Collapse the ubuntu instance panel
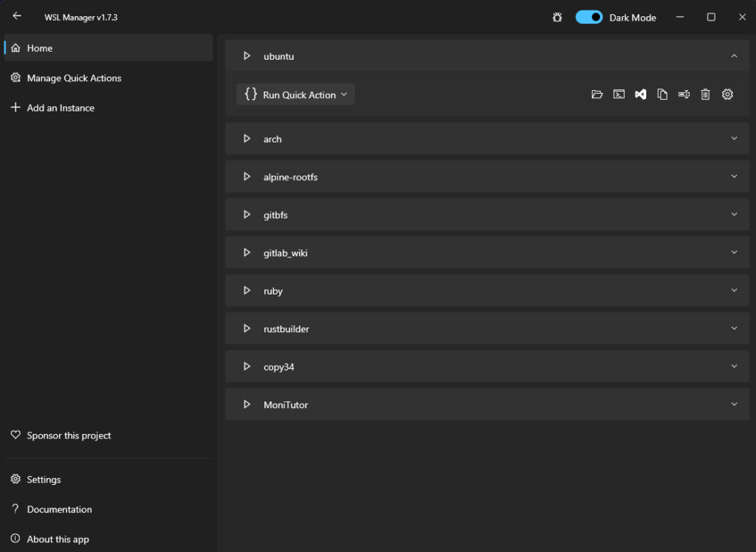This screenshot has width=756, height=552. (x=734, y=56)
